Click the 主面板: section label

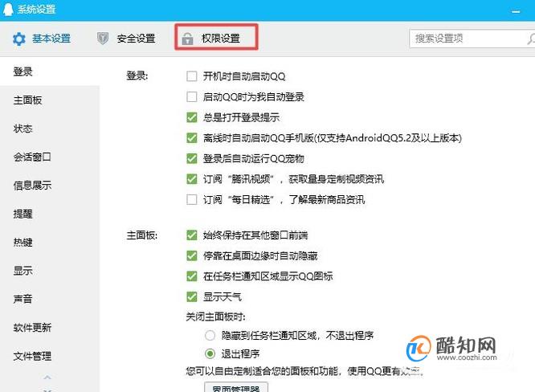tap(142, 235)
